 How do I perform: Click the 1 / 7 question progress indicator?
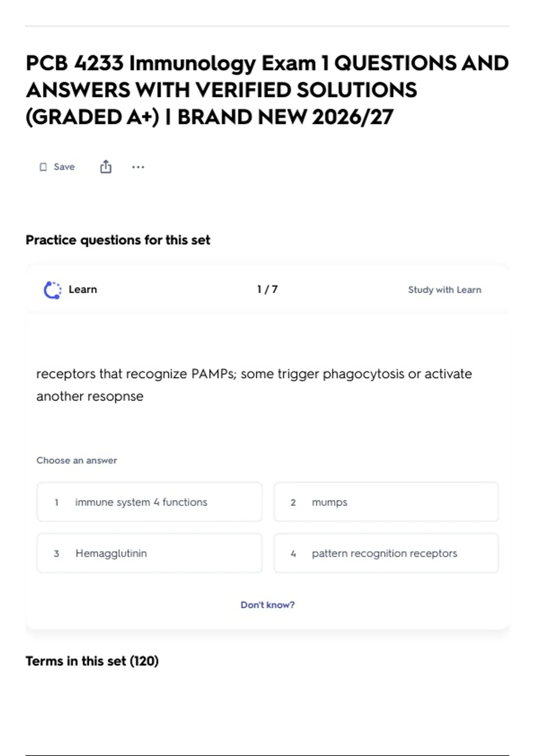pyautogui.click(x=267, y=290)
